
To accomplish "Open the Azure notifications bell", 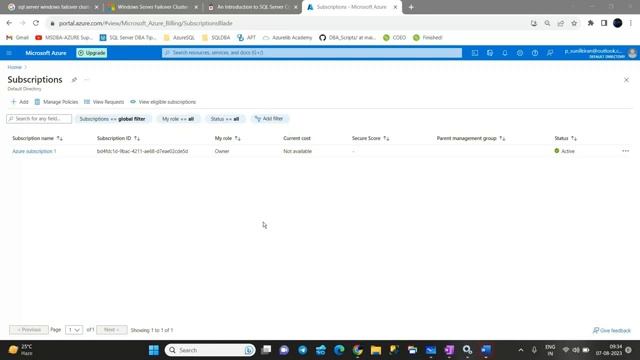I will pyautogui.click(x=505, y=53).
